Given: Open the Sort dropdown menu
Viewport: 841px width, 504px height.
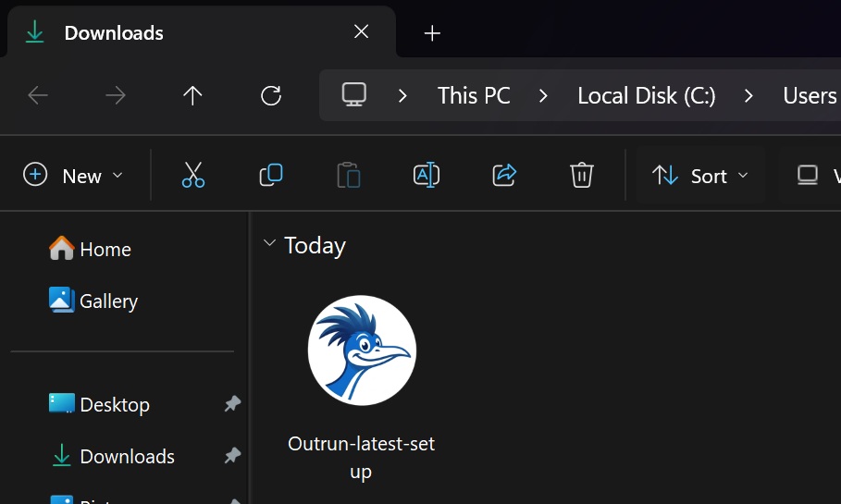Looking at the screenshot, I should pos(700,176).
